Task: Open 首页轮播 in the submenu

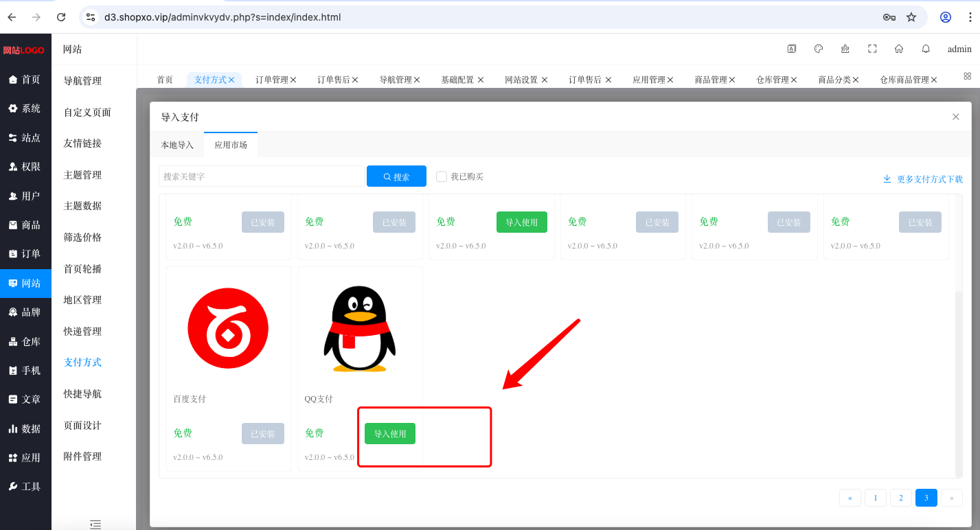Action: coord(82,268)
